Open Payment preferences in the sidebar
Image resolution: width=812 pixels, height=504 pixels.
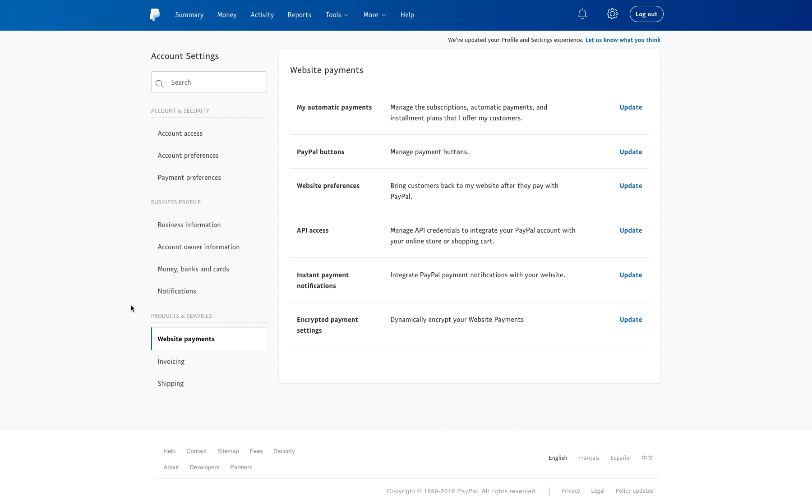pos(189,178)
